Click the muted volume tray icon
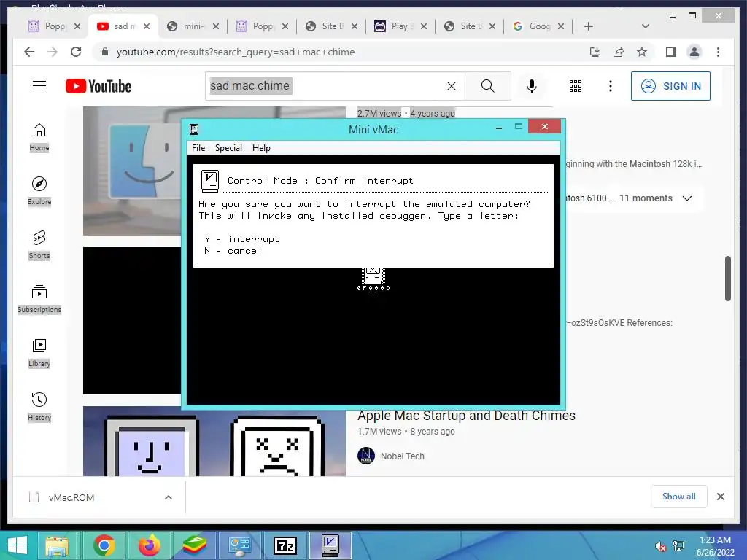Image resolution: width=747 pixels, height=560 pixels. pos(660,546)
